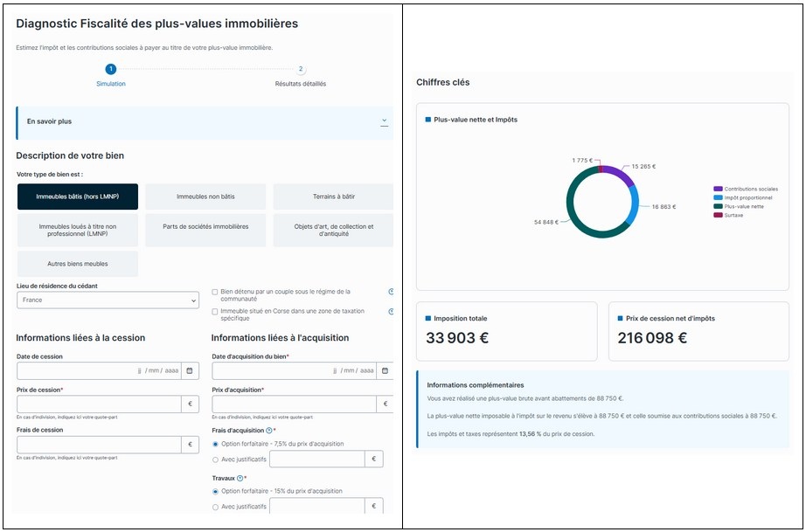Pick Objets d'art, de collection et d'antiquité
Screen dimensions: 806x532
click(333, 230)
